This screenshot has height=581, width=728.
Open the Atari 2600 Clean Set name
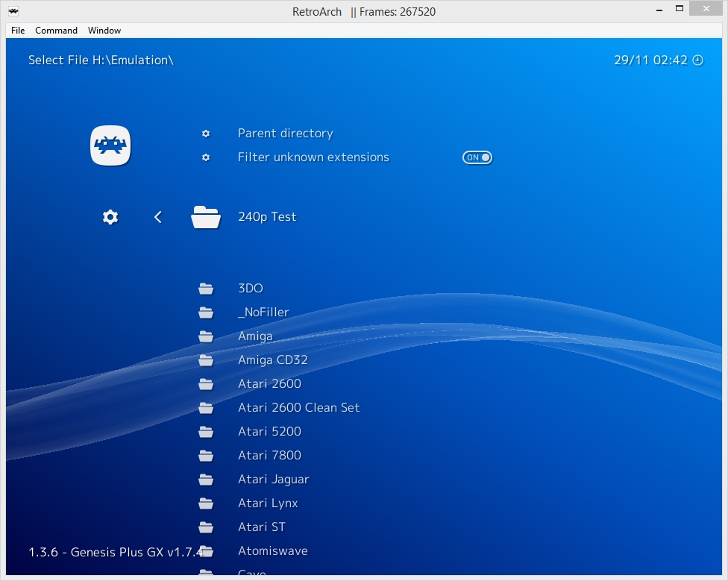coord(299,407)
